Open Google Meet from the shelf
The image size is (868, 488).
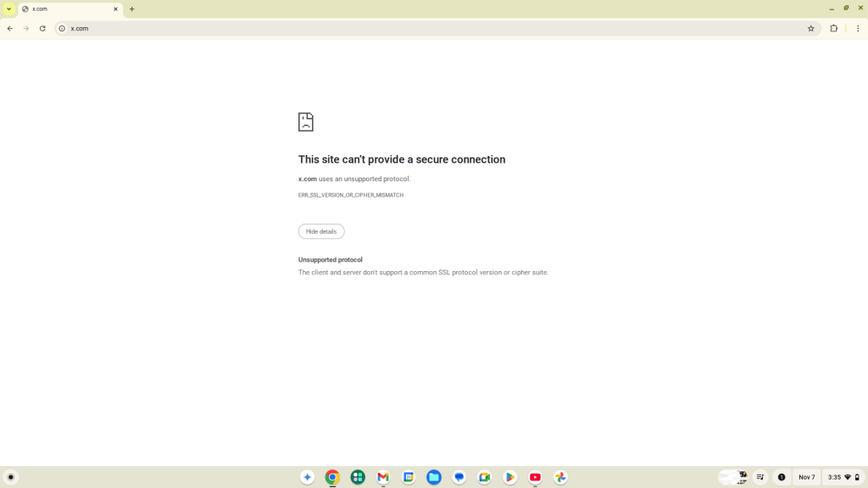pyautogui.click(x=484, y=477)
